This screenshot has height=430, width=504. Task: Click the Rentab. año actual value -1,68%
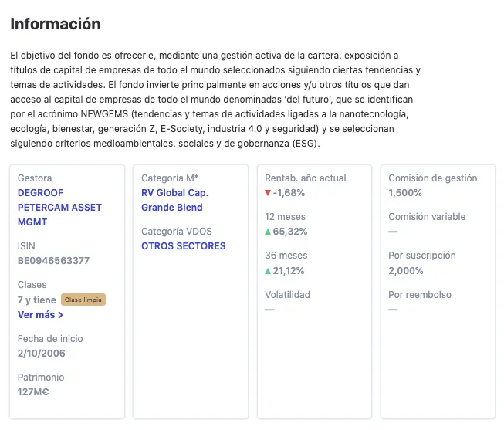pos(289,193)
